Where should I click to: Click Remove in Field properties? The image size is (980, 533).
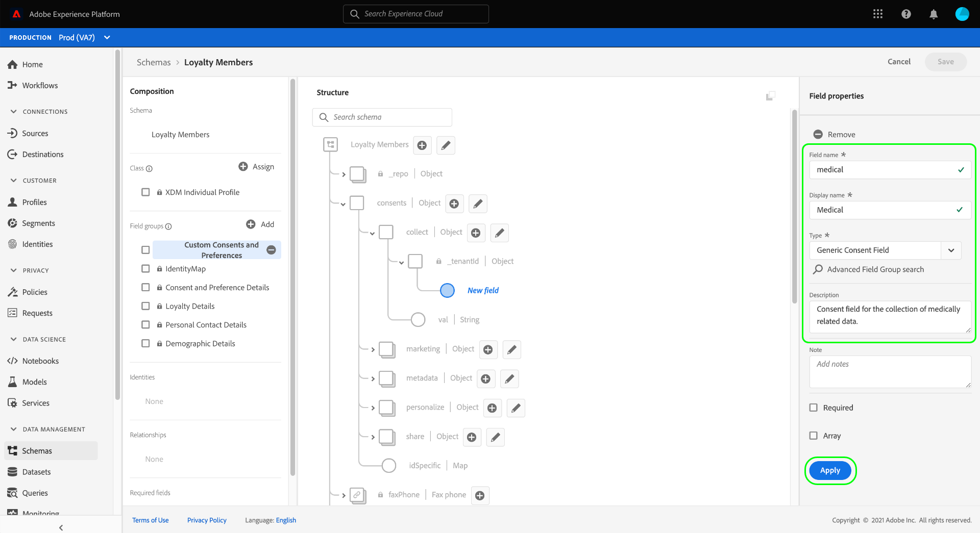pyautogui.click(x=834, y=135)
